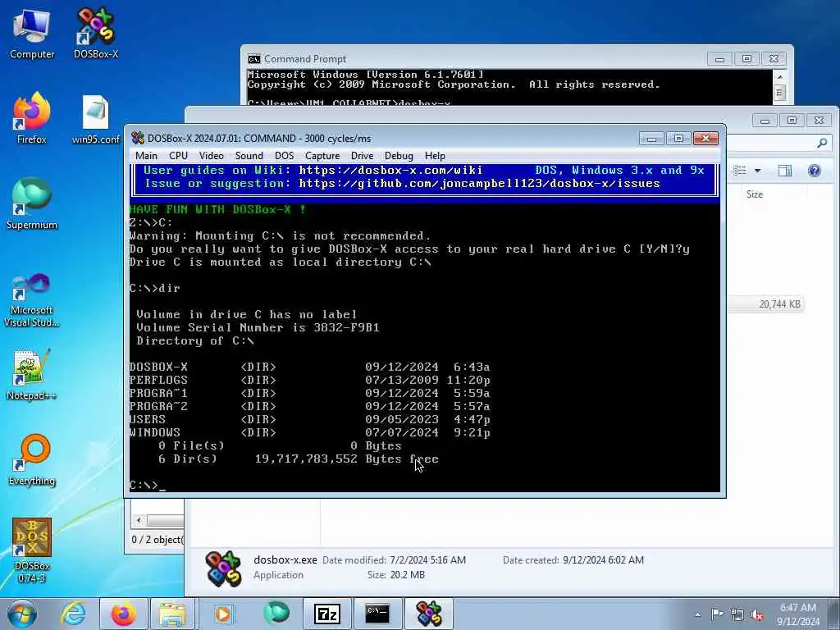Open the Explorer view options dropdown arrow
Image resolution: width=840 pixels, height=630 pixels.
point(757,171)
